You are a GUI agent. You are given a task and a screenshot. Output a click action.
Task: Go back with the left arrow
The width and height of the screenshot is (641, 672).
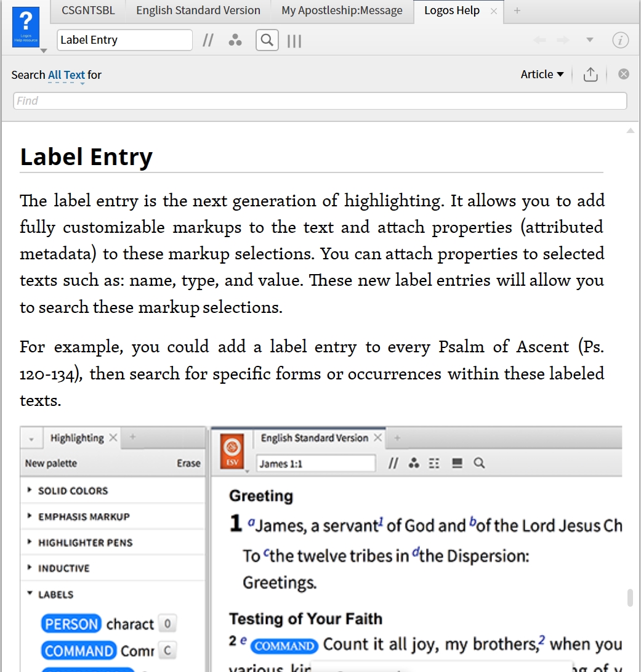tap(539, 40)
